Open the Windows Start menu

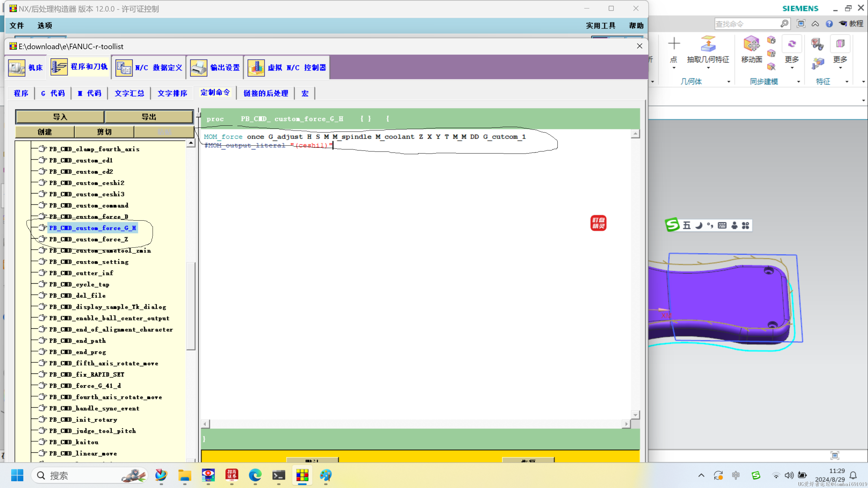pyautogui.click(x=17, y=475)
